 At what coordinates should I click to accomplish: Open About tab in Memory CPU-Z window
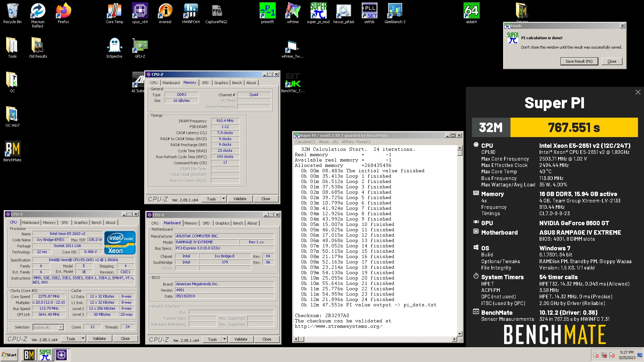click(251, 83)
